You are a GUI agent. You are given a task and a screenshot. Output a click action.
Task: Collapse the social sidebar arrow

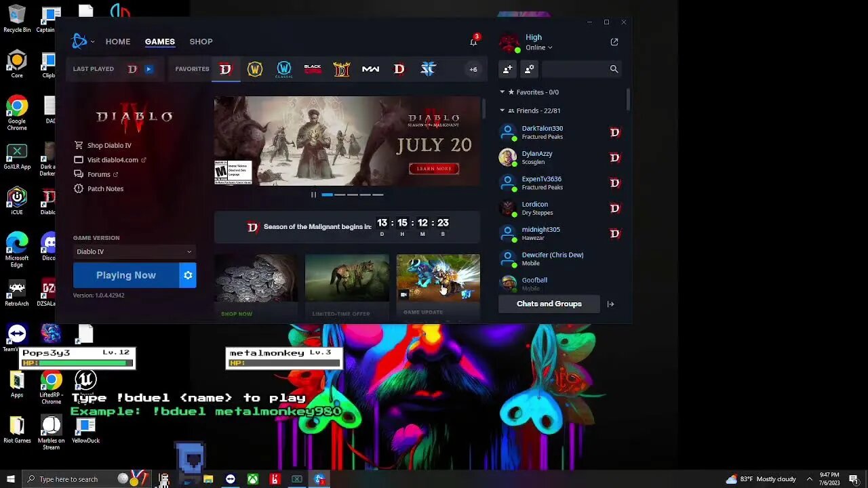610,304
